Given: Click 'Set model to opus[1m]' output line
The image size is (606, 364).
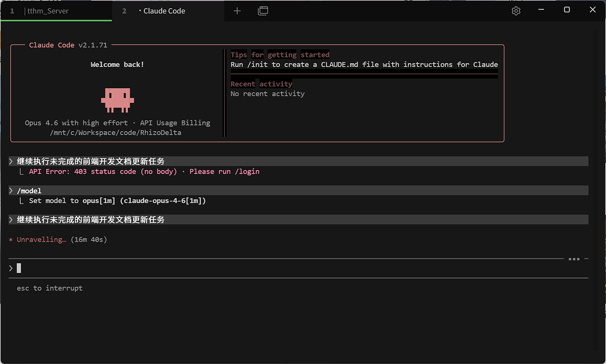Looking at the screenshot, I should [x=118, y=201].
